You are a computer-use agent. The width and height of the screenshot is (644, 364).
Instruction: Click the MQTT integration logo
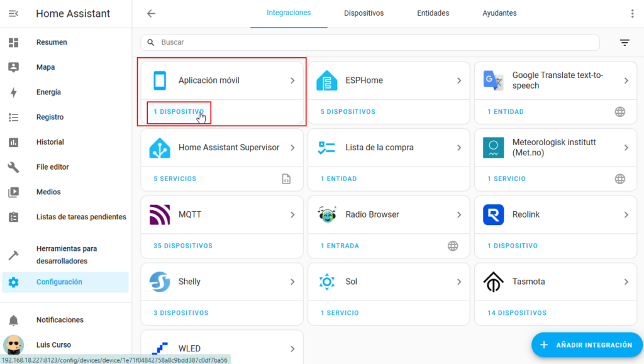pos(160,215)
